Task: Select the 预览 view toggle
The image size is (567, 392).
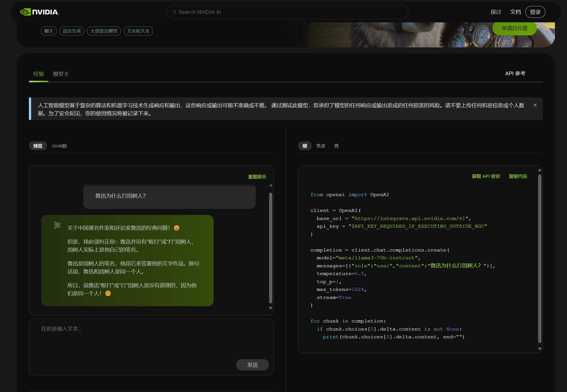Action: [38, 146]
